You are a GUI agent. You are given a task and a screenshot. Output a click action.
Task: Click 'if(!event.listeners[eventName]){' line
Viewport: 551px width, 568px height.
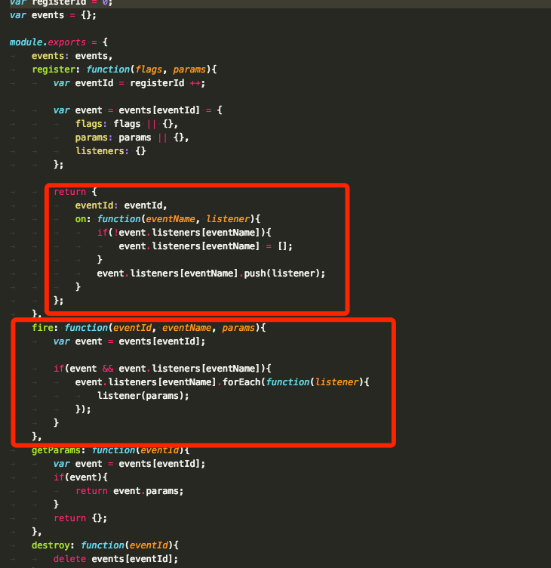184,233
